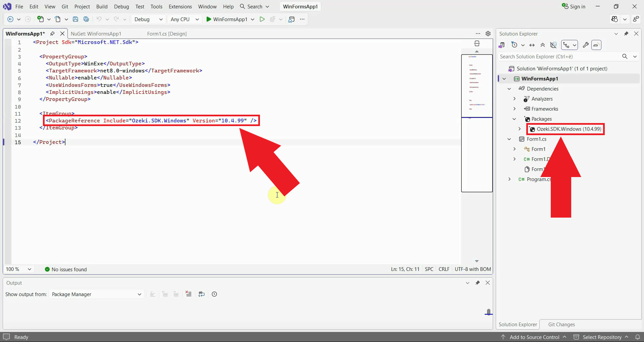644x342 pixels.
Task: Toggle timestamps clock icon in Output panel
Action: (x=214, y=294)
